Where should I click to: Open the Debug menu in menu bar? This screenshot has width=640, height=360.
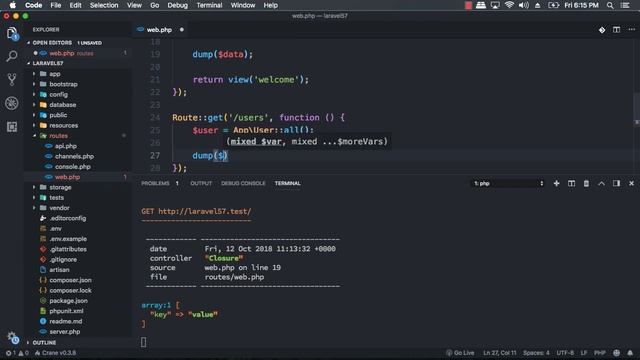[x=177, y=5]
